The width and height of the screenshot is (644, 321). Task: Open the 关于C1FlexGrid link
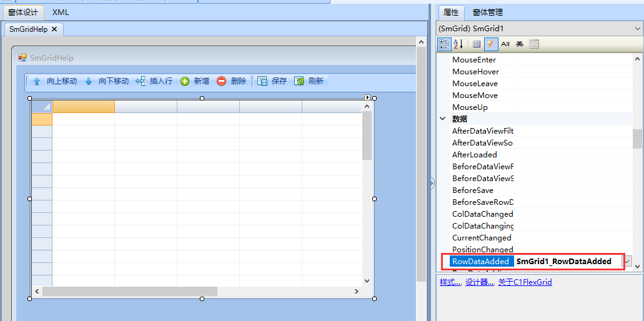coord(525,282)
